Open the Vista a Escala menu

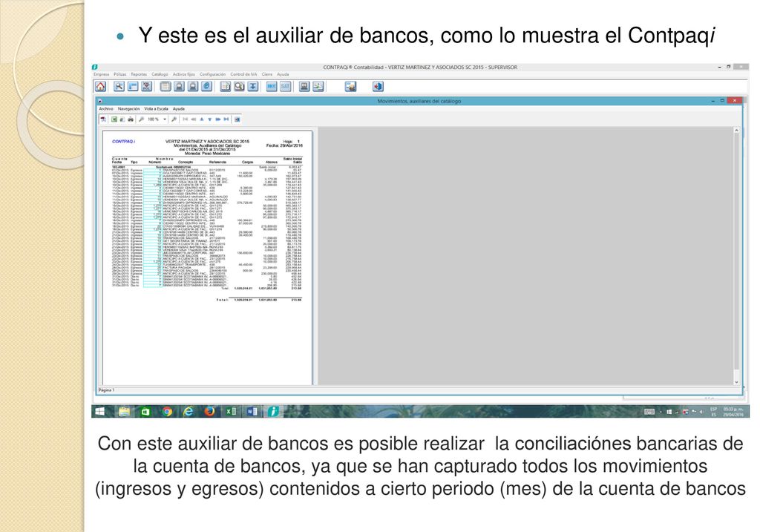156,108
